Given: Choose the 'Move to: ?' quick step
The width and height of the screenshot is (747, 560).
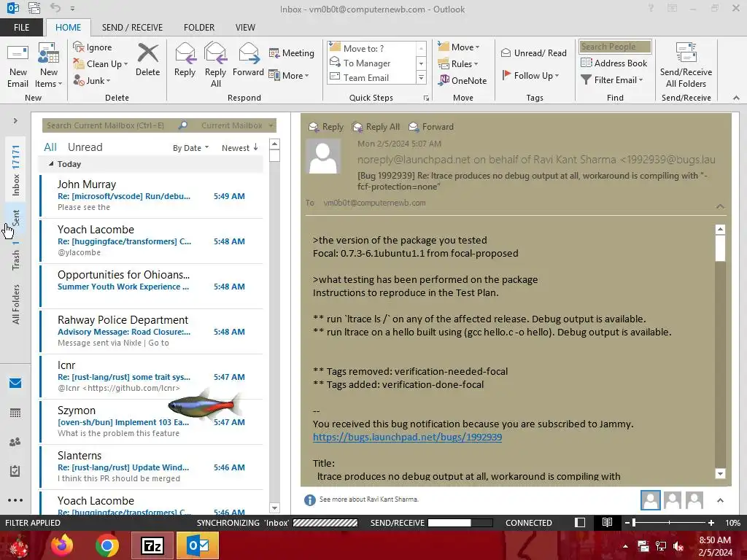Looking at the screenshot, I should point(371,48).
